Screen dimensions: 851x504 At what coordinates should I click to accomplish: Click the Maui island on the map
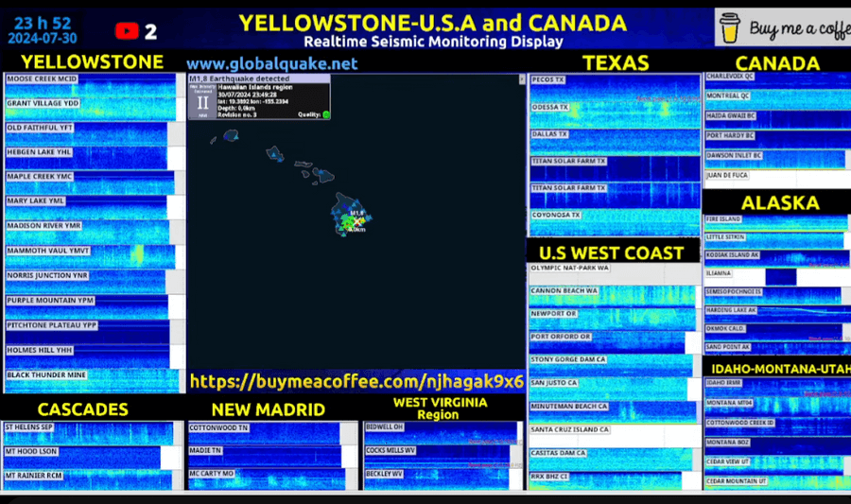(325, 175)
